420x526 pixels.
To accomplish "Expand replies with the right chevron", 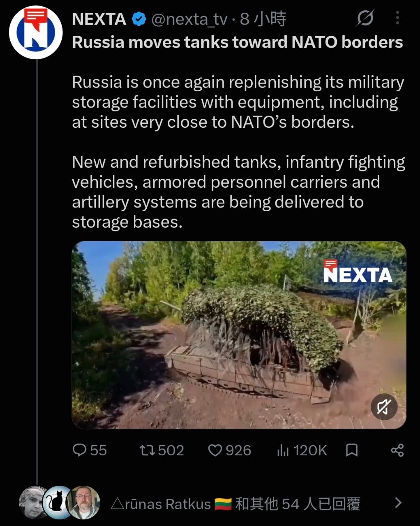I will click(x=398, y=503).
